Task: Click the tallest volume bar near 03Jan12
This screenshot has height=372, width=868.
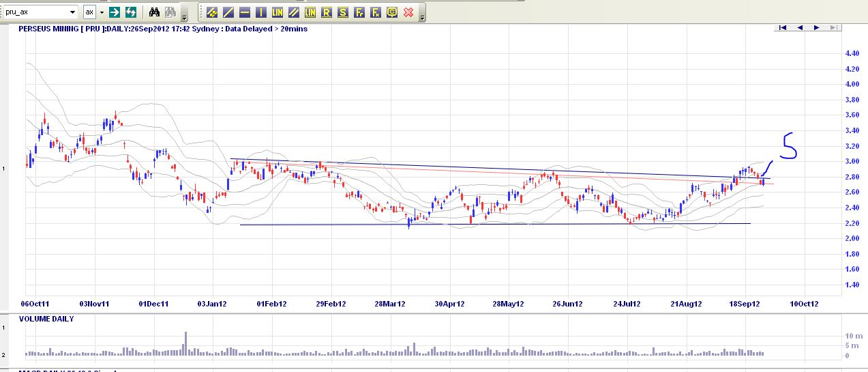Action: (x=186, y=343)
